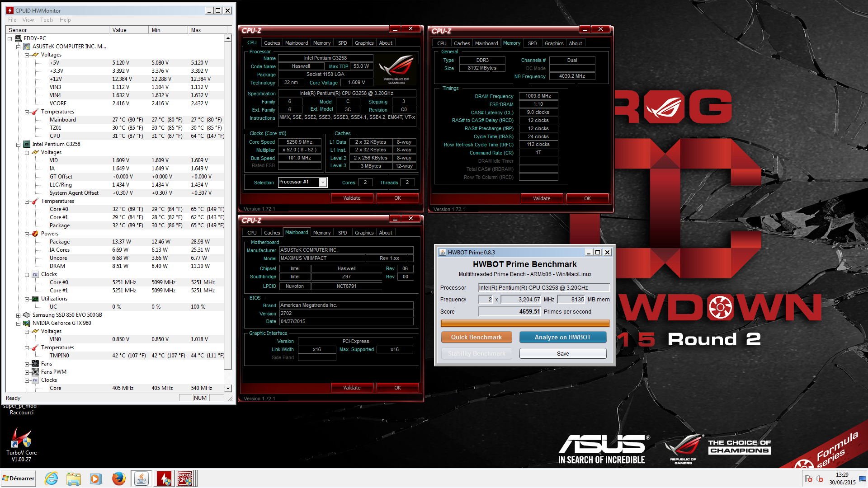Click the Temperatures thermometer icon under ASUSTeK
868x488 pixels.
[35, 112]
